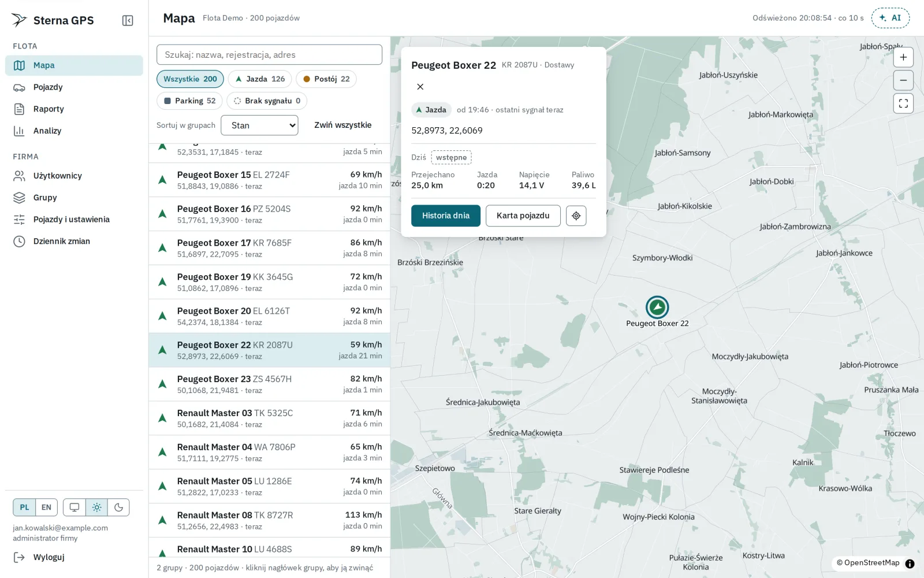This screenshot has height=578, width=924.
Task: Click the Użytkownicy people icon
Action: point(19,176)
